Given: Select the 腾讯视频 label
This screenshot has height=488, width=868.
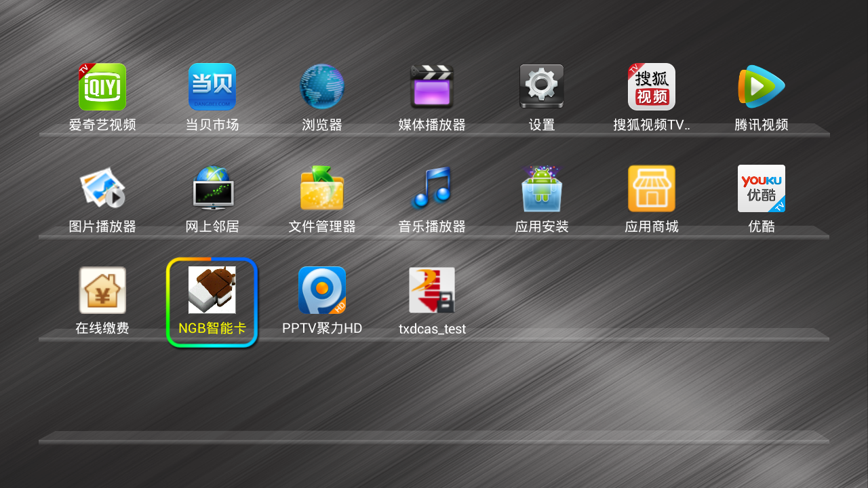Looking at the screenshot, I should (762, 125).
